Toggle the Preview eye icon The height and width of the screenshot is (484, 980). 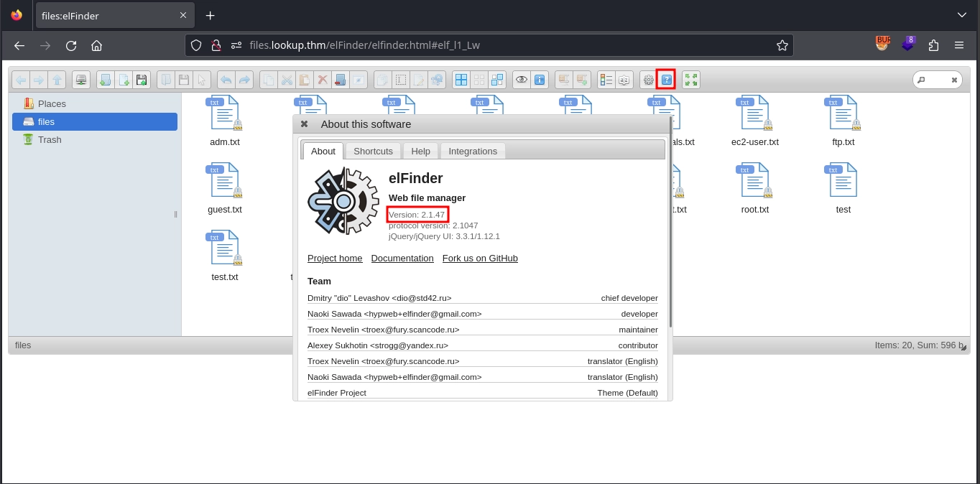click(522, 80)
